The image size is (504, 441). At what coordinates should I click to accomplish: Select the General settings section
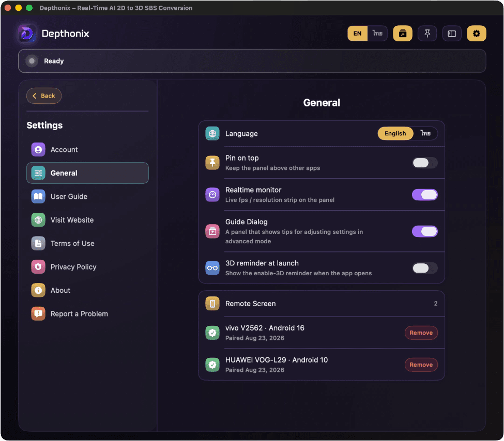[x=87, y=173]
